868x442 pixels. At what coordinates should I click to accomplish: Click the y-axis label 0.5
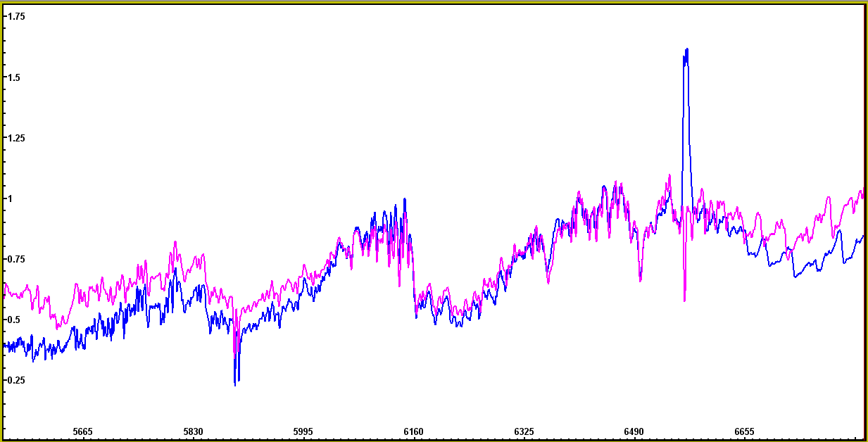point(13,320)
